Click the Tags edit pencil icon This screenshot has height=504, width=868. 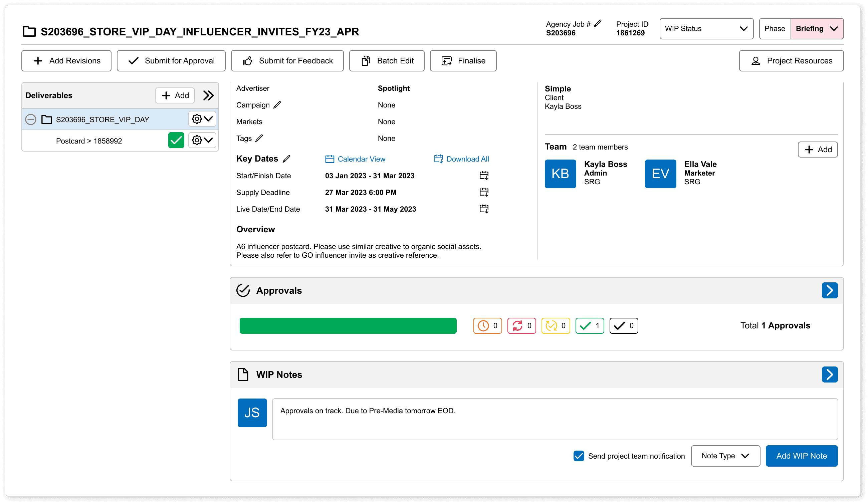(x=259, y=138)
